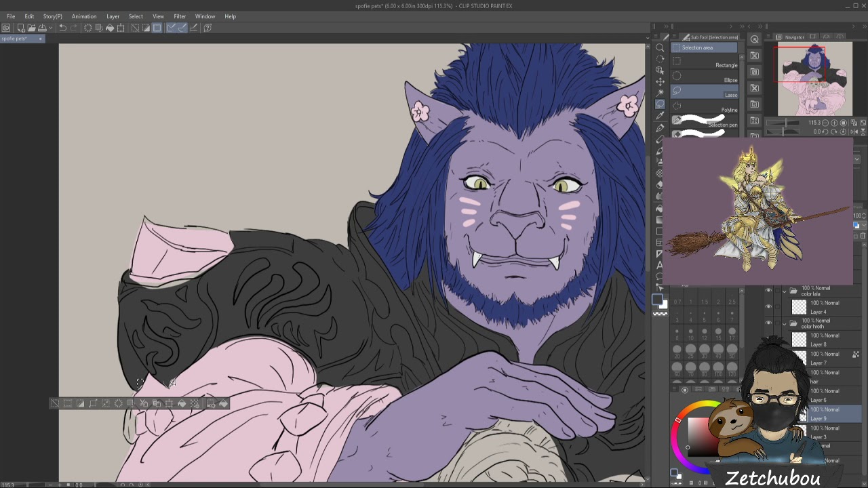Click the Navigator canvas preview thumbnail
Screen dimensions: 868x488
click(x=814, y=79)
